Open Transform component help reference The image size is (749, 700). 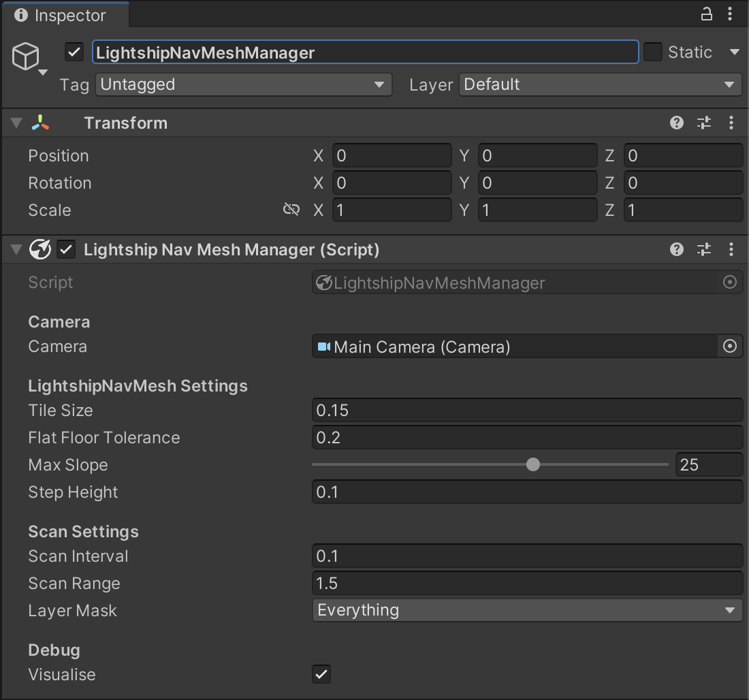click(676, 123)
